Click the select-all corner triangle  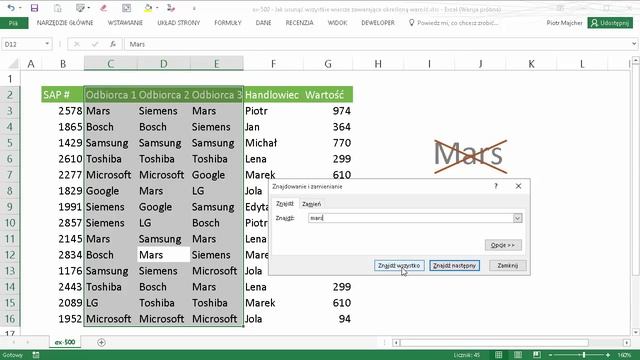coord(14,64)
